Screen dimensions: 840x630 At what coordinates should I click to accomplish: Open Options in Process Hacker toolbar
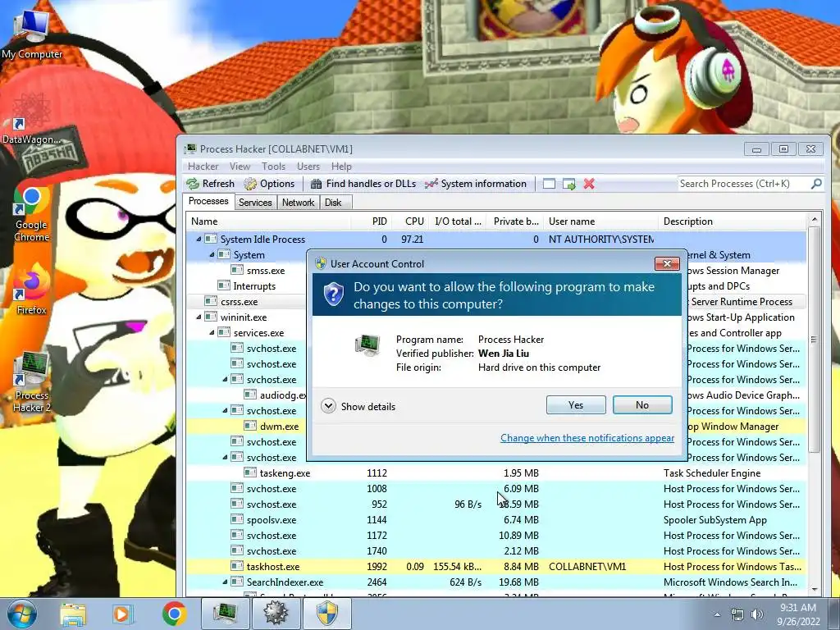click(269, 184)
